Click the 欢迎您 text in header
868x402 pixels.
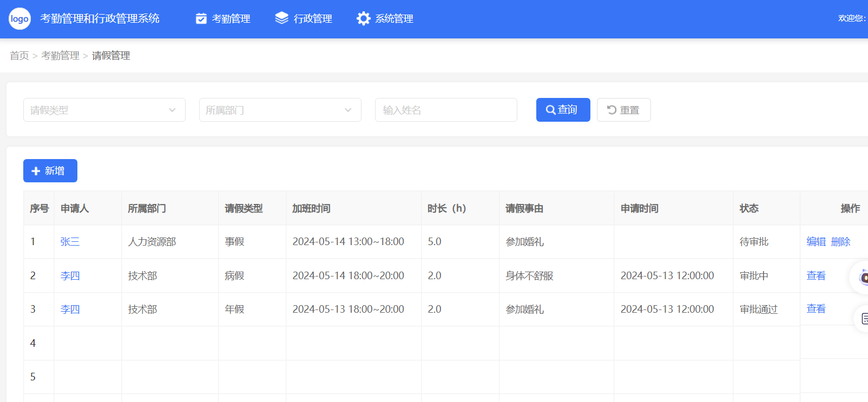pos(852,18)
